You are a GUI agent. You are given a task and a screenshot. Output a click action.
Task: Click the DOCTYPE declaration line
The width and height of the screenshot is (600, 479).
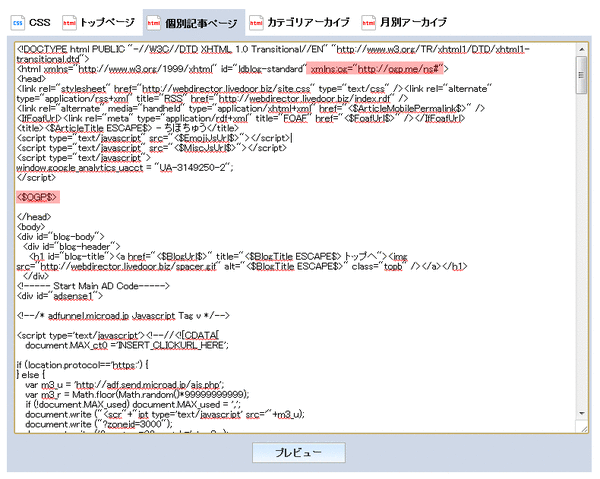pos(273,54)
